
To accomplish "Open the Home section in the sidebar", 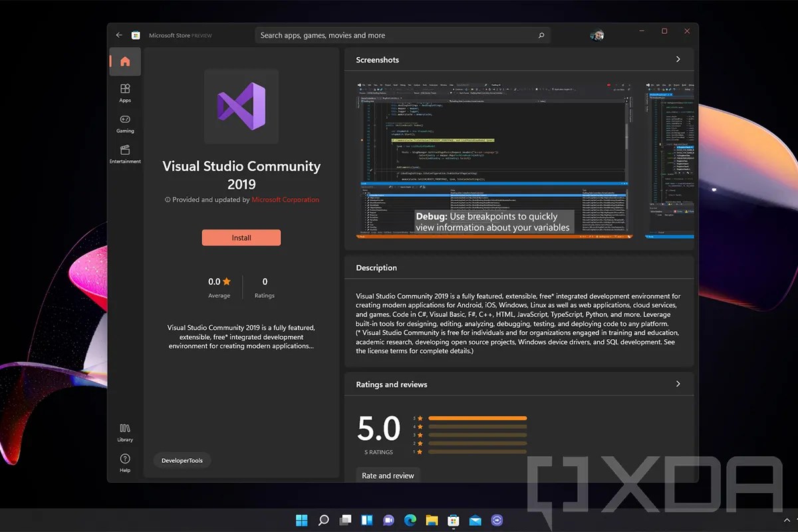I will pos(125,62).
